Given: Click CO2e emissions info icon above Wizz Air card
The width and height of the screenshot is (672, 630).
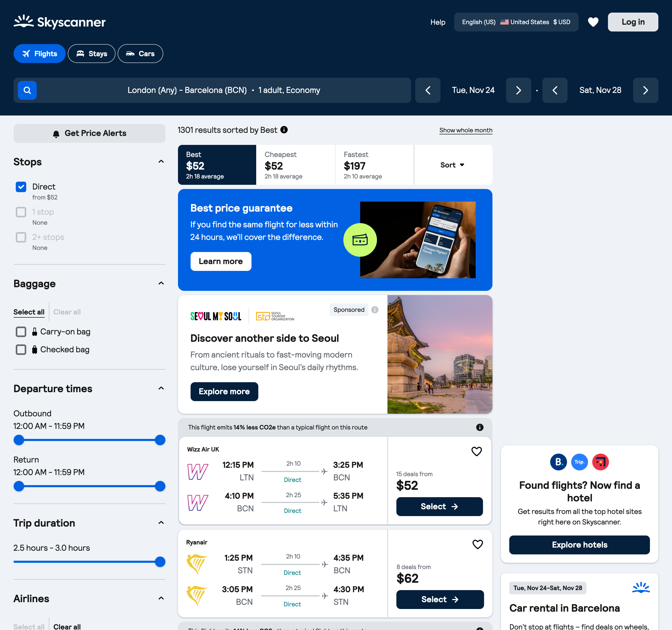Looking at the screenshot, I should coord(480,427).
